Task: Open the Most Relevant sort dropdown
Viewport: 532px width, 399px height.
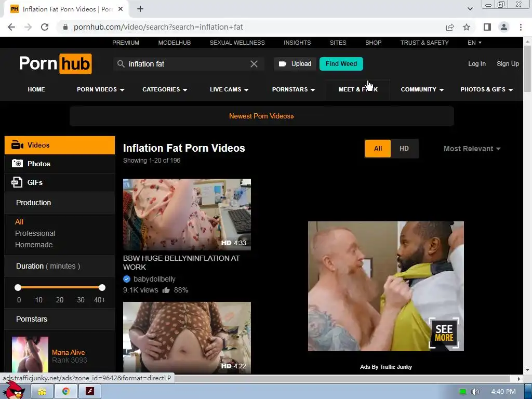Action: [472, 149]
